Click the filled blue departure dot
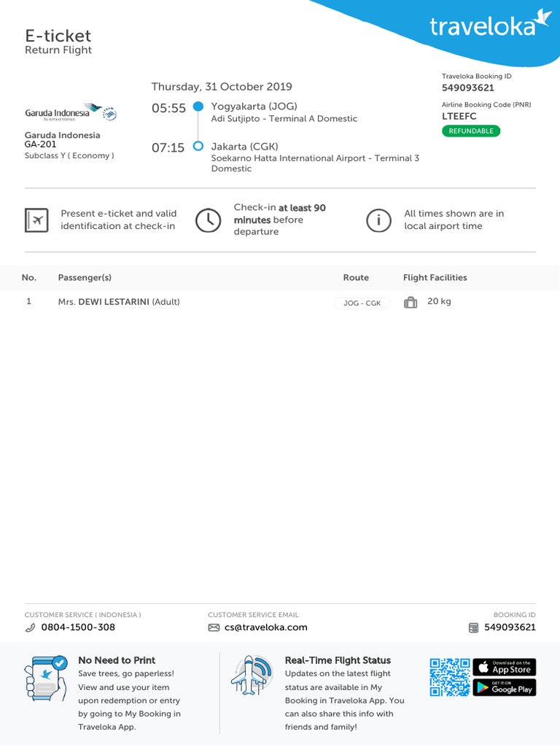The width and height of the screenshot is (560, 747). pos(198,107)
